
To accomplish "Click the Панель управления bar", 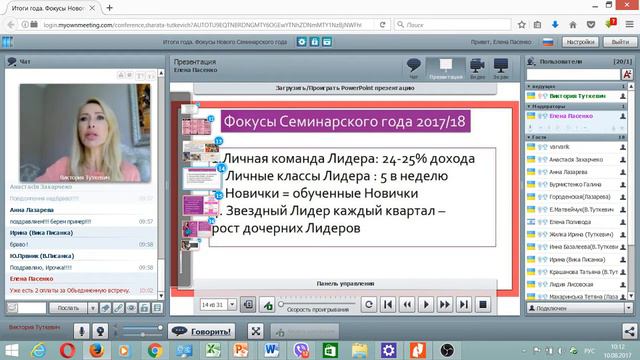I will coord(345,283).
